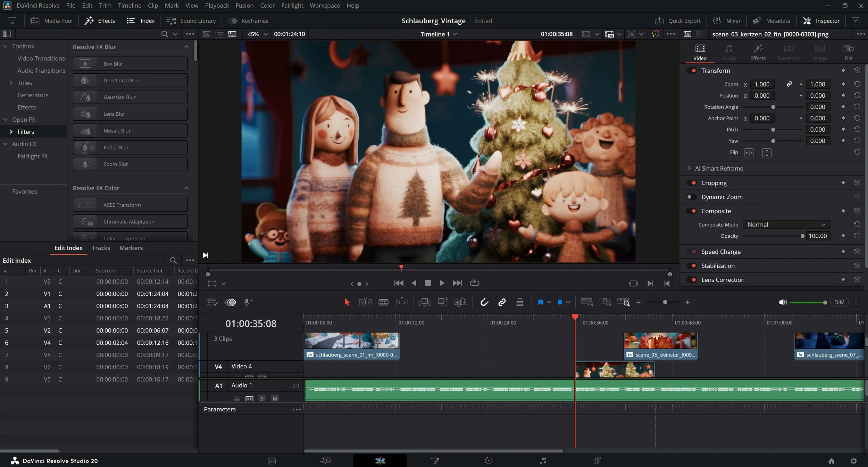Open the Fusion menu
This screenshot has height=467, width=868.
(244, 6)
